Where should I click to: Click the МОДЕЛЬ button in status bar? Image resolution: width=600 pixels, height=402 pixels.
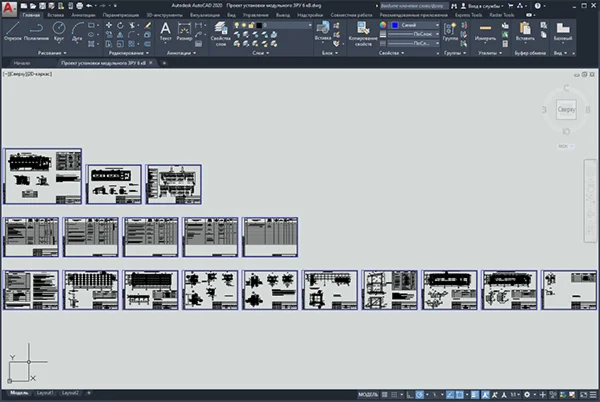(x=368, y=394)
